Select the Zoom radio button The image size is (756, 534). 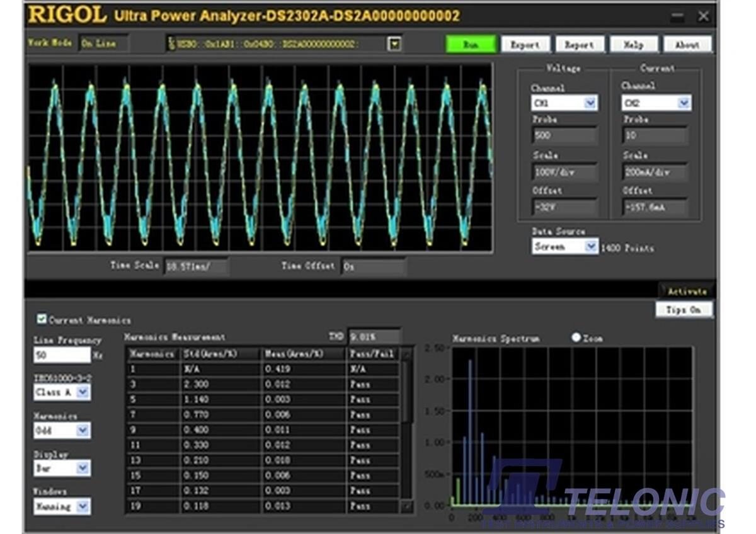576,338
